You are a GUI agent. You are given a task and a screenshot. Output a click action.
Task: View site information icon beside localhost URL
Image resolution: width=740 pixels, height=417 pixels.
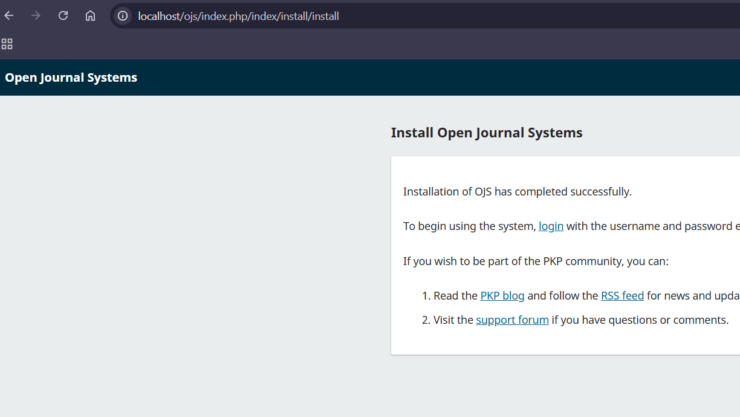coord(123,16)
